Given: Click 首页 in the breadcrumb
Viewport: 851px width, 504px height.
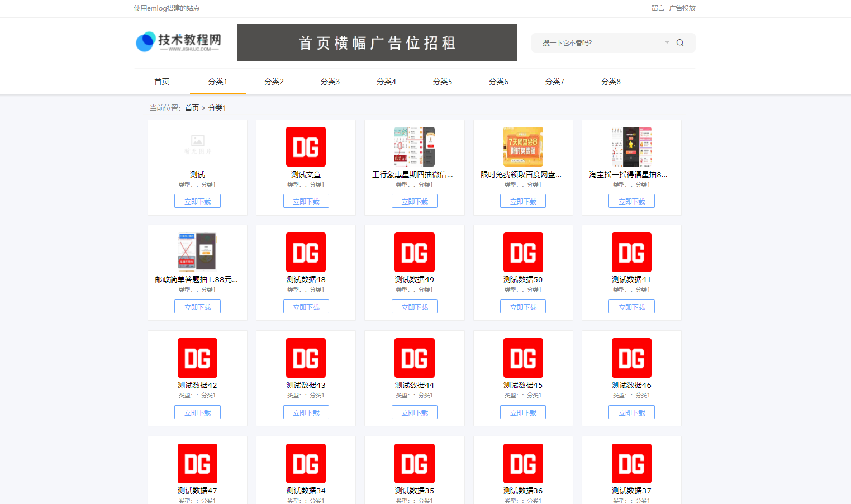Looking at the screenshot, I should pyautogui.click(x=192, y=108).
